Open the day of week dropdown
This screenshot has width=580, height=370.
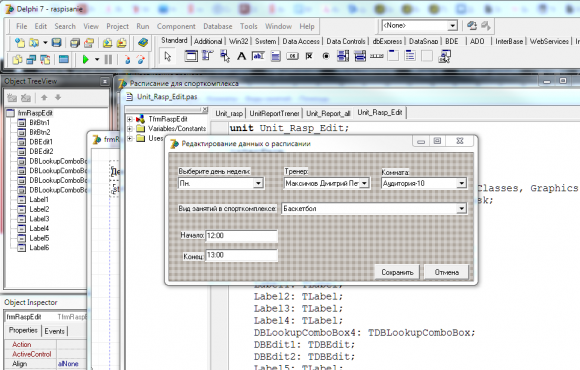tap(258, 183)
